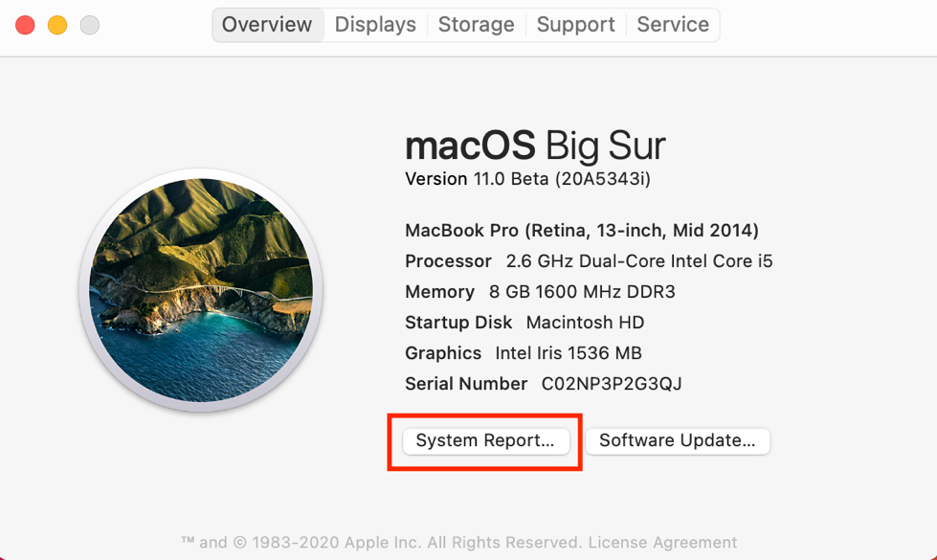The image size is (937, 560).
Task: Click the Version 11.0 Beta text
Action: tap(527, 179)
